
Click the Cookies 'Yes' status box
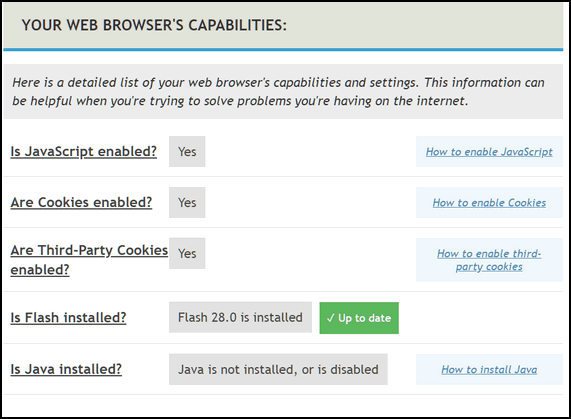(187, 202)
